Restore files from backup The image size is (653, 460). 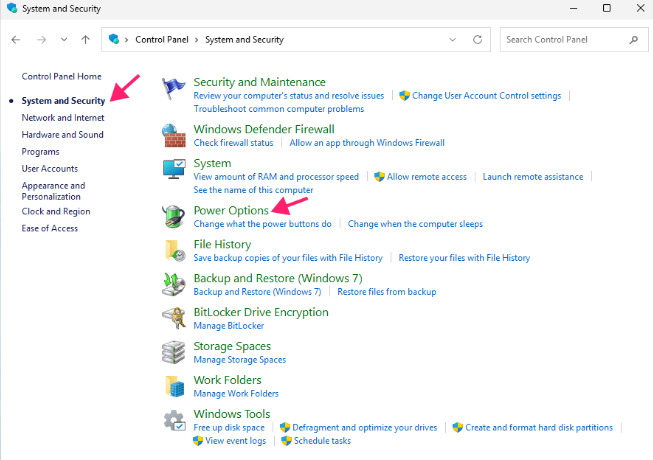pyautogui.click(x=386, y=292)
